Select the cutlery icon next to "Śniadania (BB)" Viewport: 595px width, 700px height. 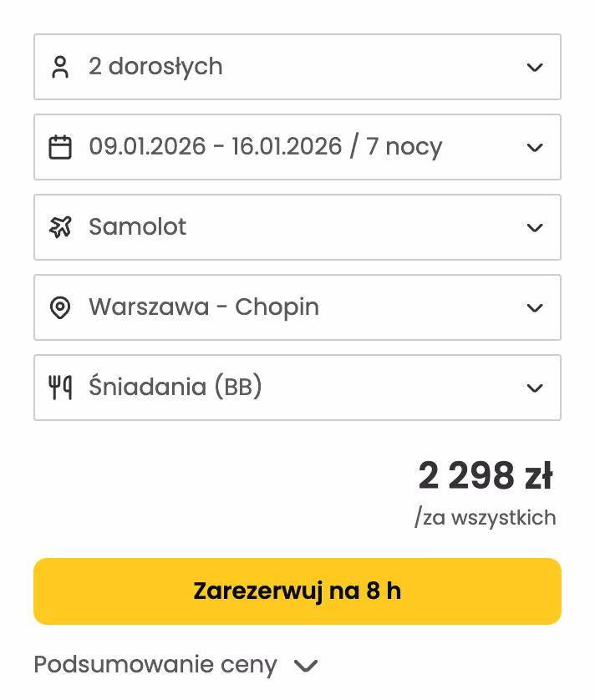coord(60,388)
